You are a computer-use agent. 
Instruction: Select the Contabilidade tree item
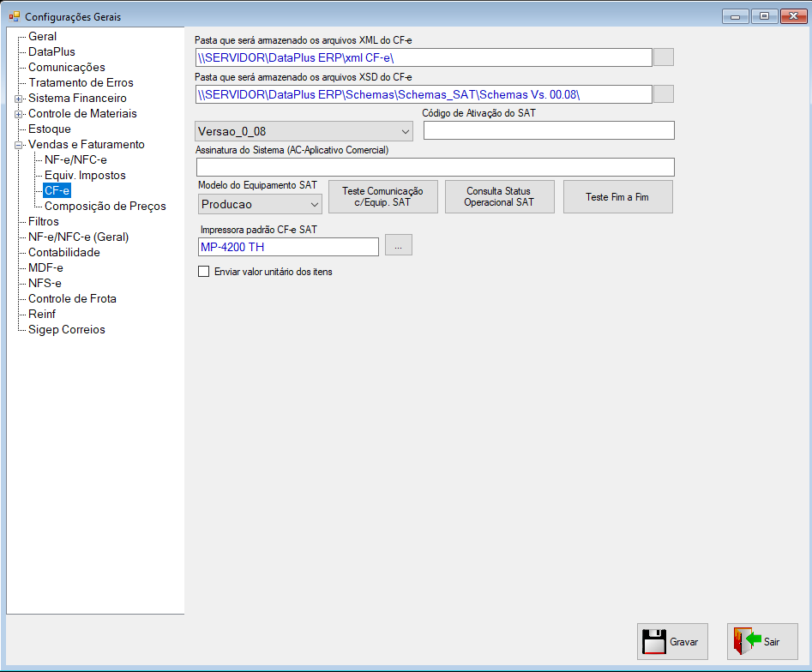coord(64,252)
